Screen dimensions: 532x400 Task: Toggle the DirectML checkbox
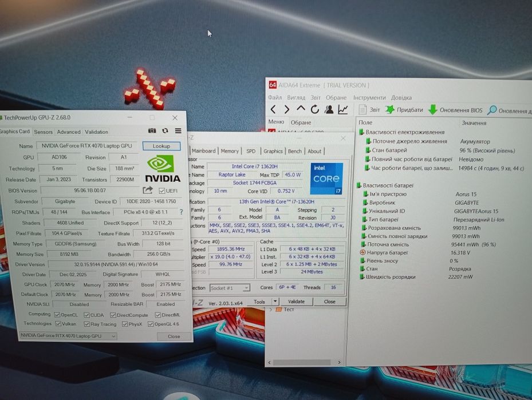(158, 315)
